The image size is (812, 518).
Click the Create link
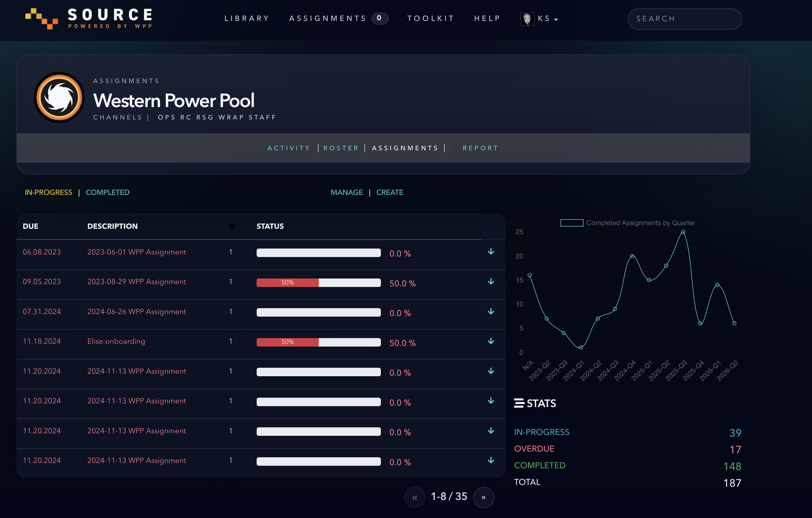[390, 192]
